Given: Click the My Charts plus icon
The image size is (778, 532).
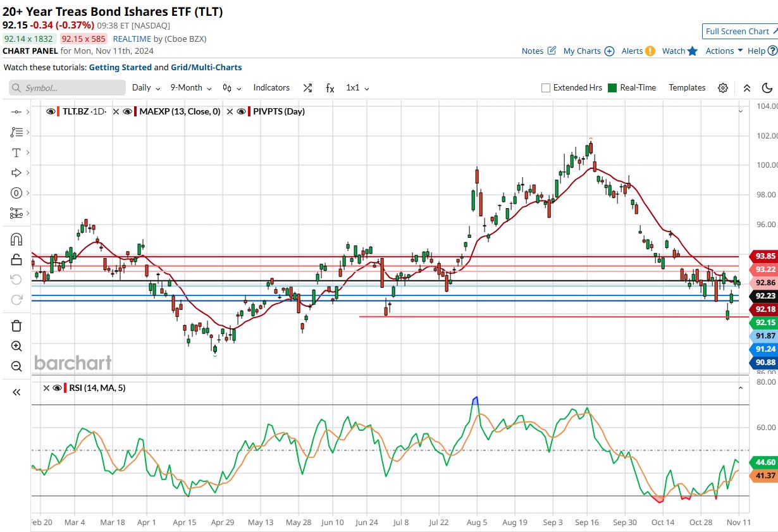Looking at the screenshot, I should pos(609,51).
